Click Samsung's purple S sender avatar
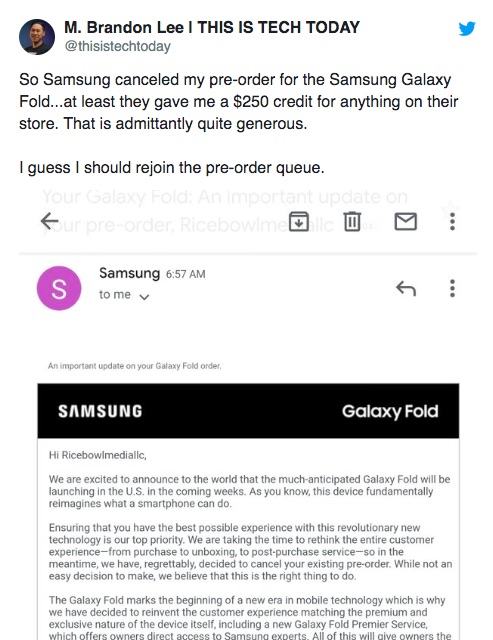Screen dimensions: 493x640 tap(59, 288)
